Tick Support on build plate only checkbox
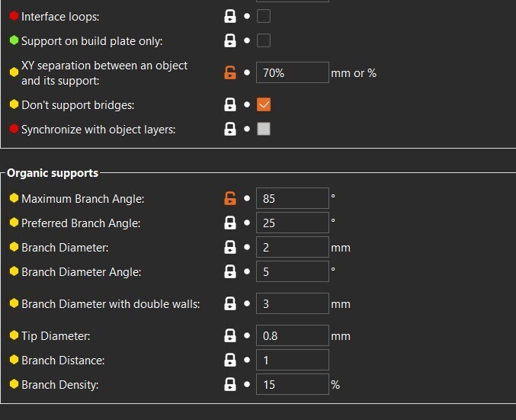 [264, 40]
